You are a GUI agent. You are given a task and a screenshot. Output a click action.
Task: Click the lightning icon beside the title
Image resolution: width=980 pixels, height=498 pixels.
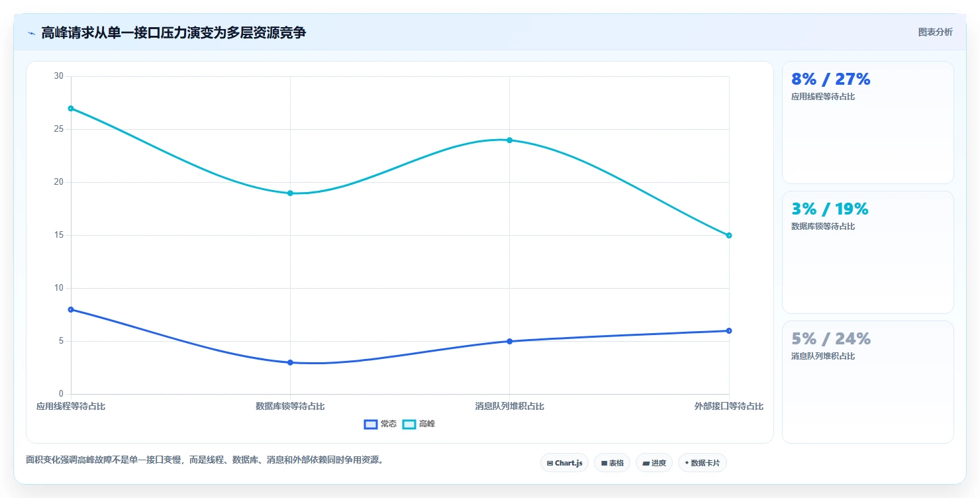tap(31, 32)
